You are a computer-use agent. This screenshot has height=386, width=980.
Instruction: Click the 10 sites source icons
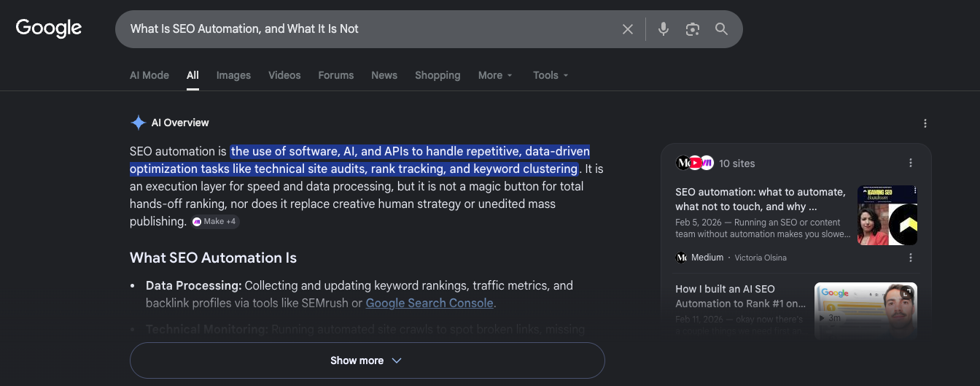click(694, 163)
